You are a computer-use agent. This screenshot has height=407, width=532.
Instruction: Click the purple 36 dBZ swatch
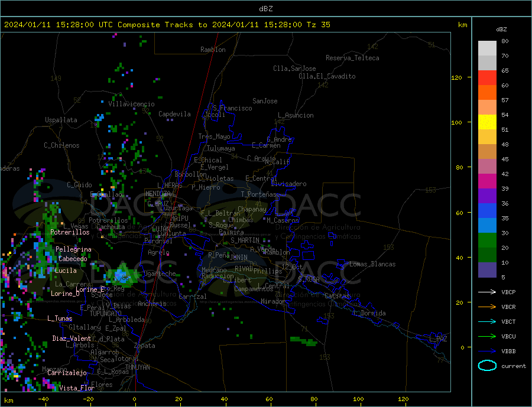click(x=487, y=196)
